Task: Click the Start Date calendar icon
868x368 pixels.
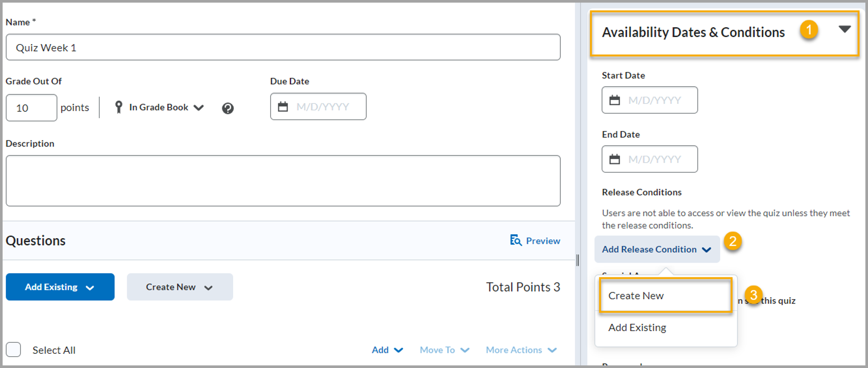Action: click(614, 100)
